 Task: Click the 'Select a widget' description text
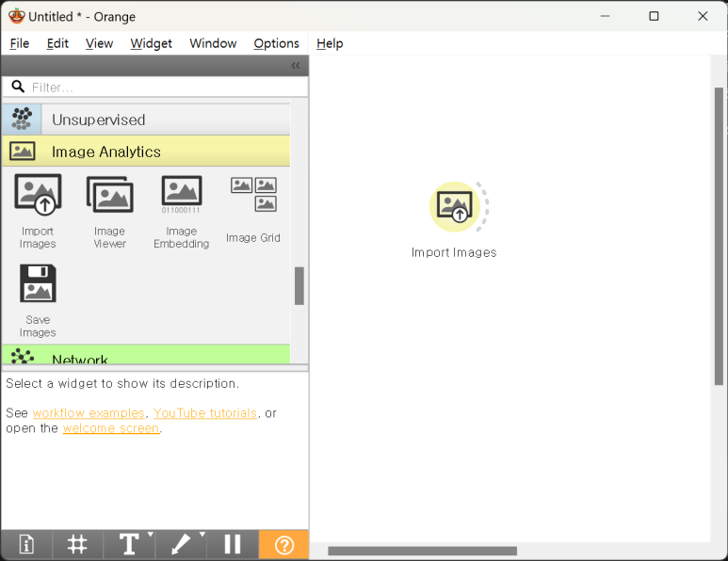pos(122,384)
